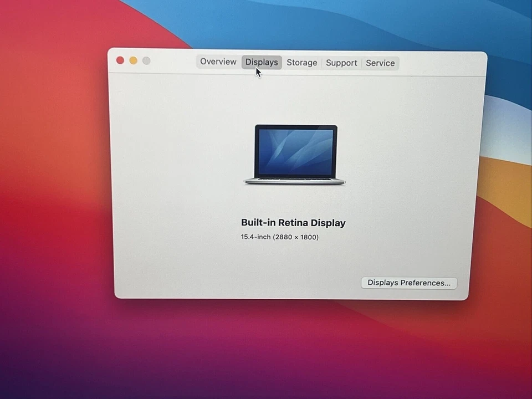
Task: Click the Displays Preferences button label
Action: tap(408, 283)
